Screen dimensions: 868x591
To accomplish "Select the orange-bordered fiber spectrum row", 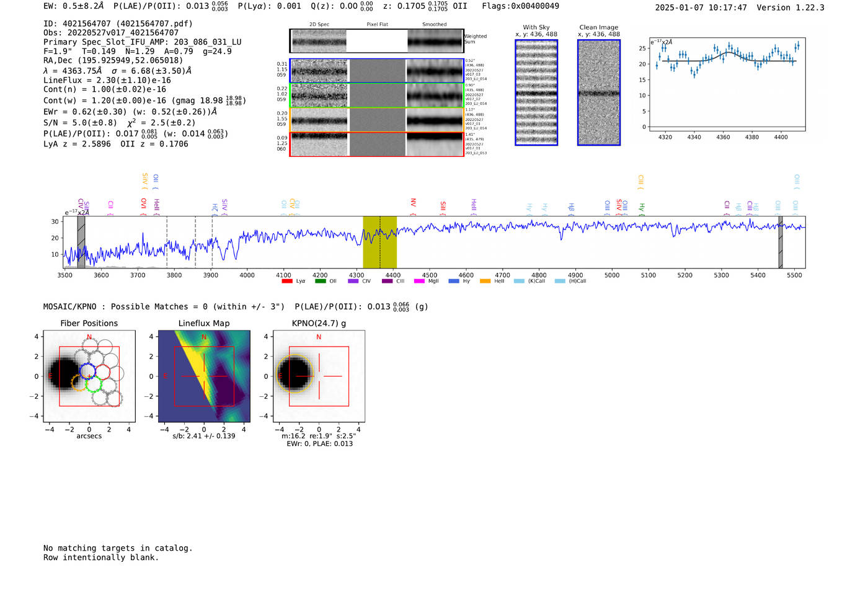I will (x=377, y=120).
